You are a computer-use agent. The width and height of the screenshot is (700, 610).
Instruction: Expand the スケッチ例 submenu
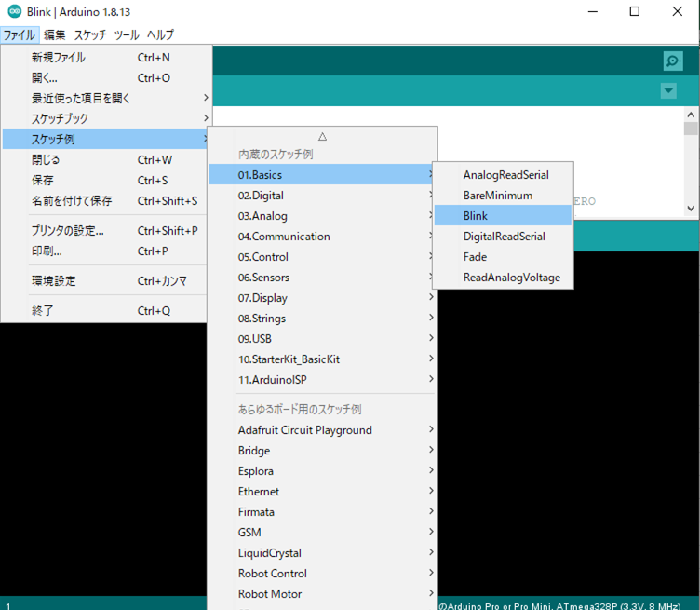pyautogui.click(x=105, y=140)
